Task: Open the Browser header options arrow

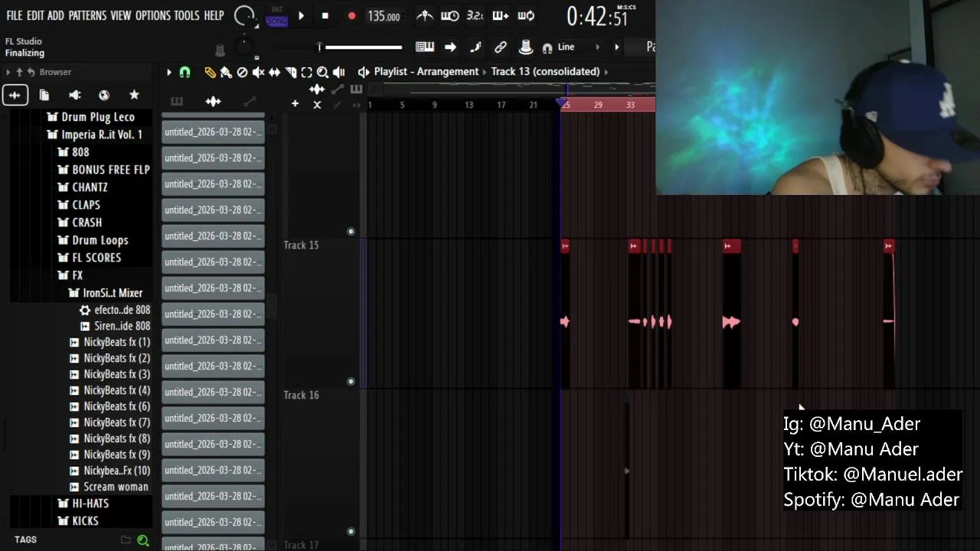Action: tap(8, 72)
